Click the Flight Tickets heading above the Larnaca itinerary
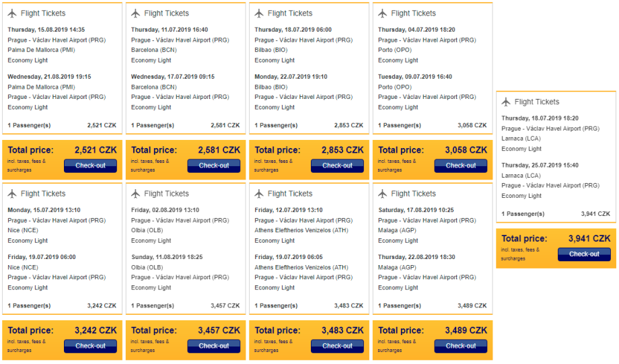The width and height of the screenshot is (619, 364). [537, 102]
